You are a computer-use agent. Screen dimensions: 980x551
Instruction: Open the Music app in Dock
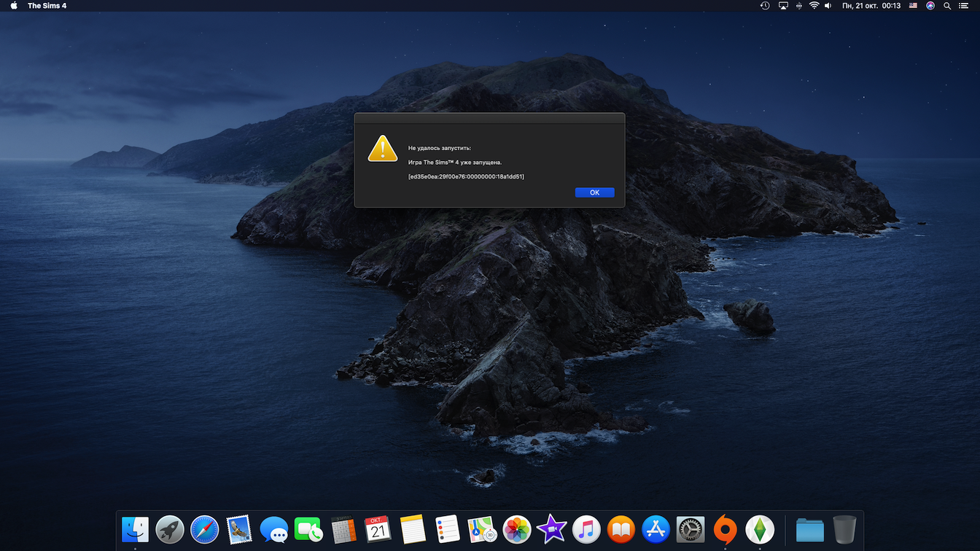586,530
